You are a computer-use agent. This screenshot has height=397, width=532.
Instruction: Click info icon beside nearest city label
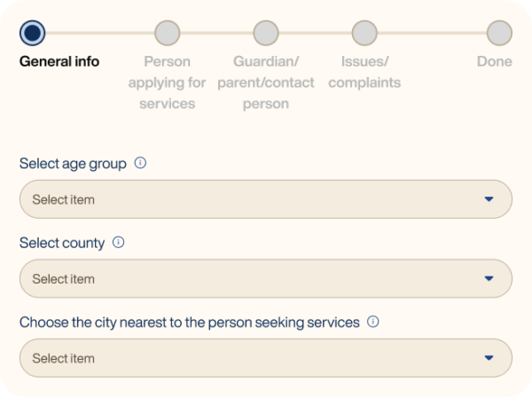pos(373,322)
